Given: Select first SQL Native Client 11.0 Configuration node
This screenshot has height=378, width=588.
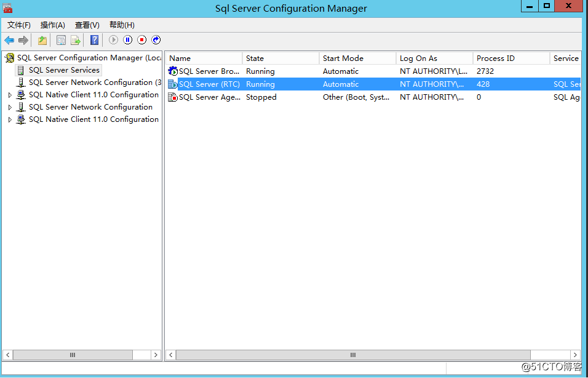Looking at the screenshot, I should click(x=93, y=95).
